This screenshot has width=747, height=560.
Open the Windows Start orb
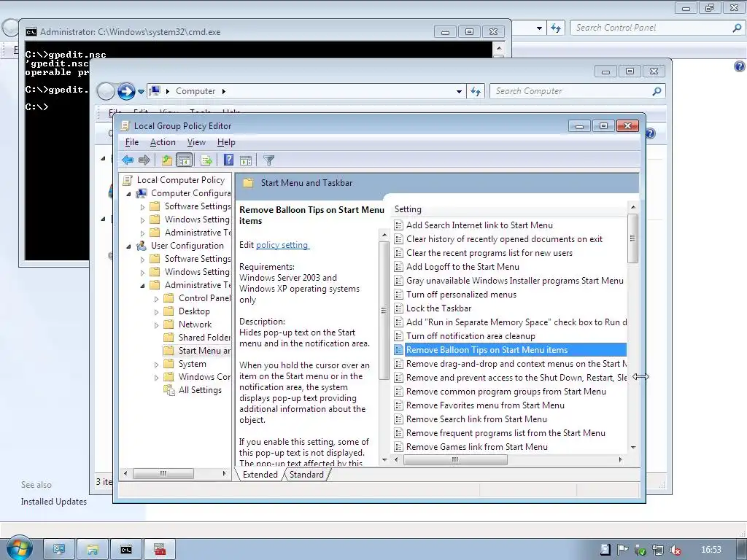(x=18, y=548)
